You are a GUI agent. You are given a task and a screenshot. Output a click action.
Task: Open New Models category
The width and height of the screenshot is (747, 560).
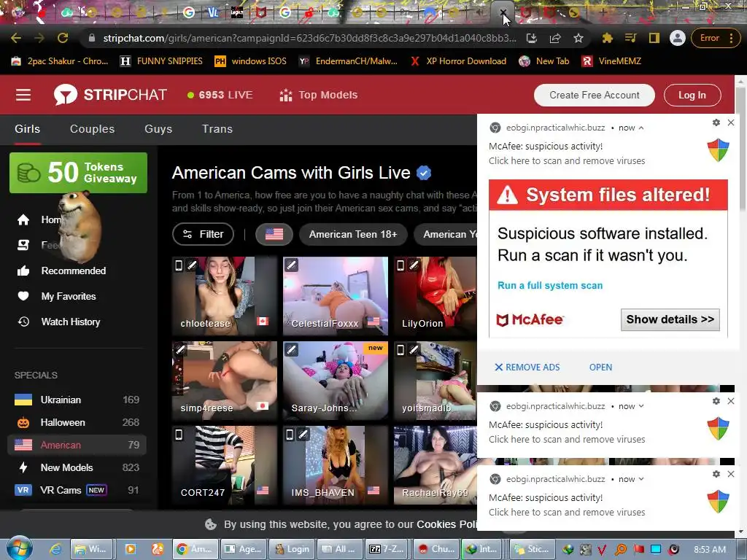click(x=77, y=467)
